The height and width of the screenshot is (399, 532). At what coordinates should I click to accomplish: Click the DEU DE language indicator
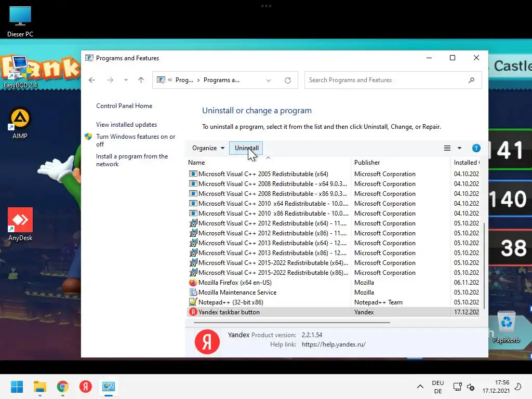point(437,387)
